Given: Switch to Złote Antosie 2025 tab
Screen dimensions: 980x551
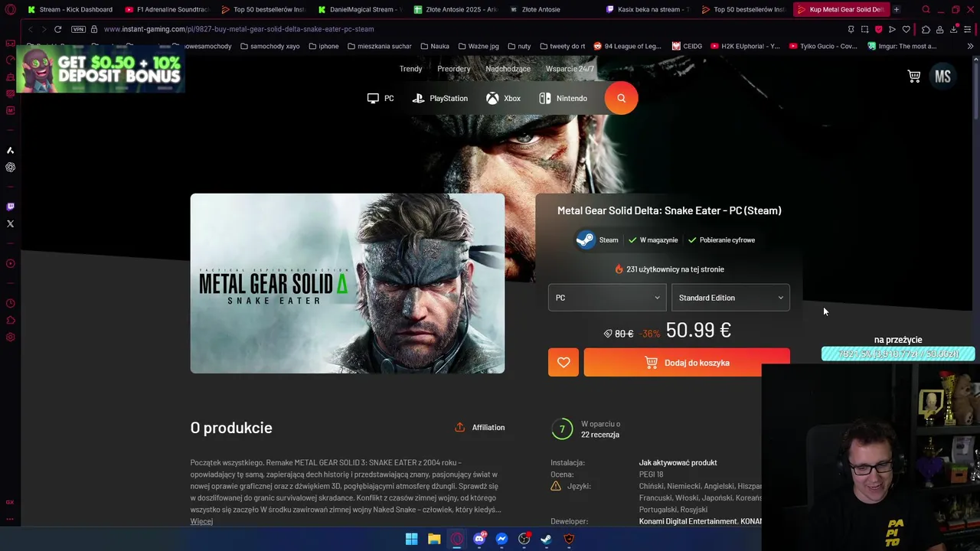Looking at the screenshot, I should 456,9.
